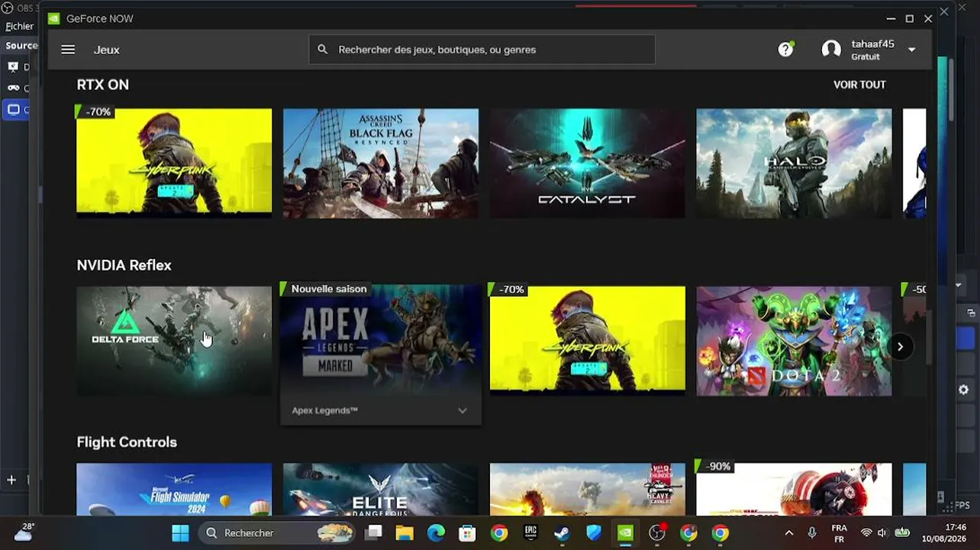
Task: Open the Delta Force game tile
Action: 174,341
